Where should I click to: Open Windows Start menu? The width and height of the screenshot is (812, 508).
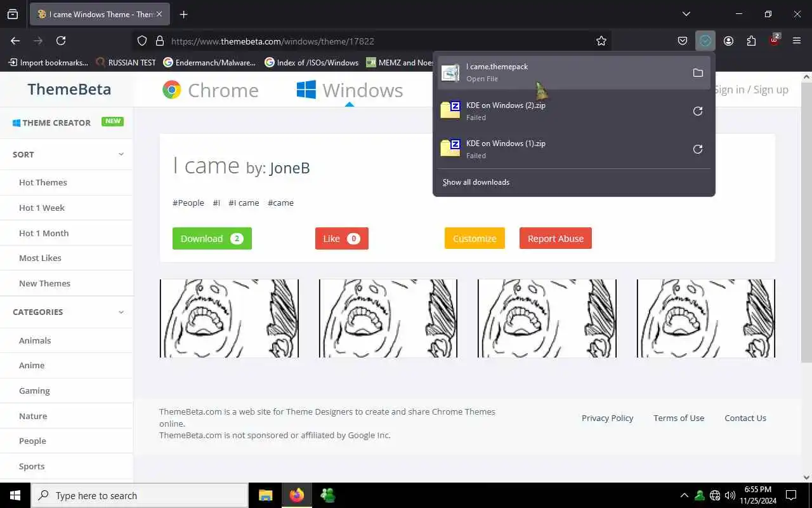(x=15, y=495)
